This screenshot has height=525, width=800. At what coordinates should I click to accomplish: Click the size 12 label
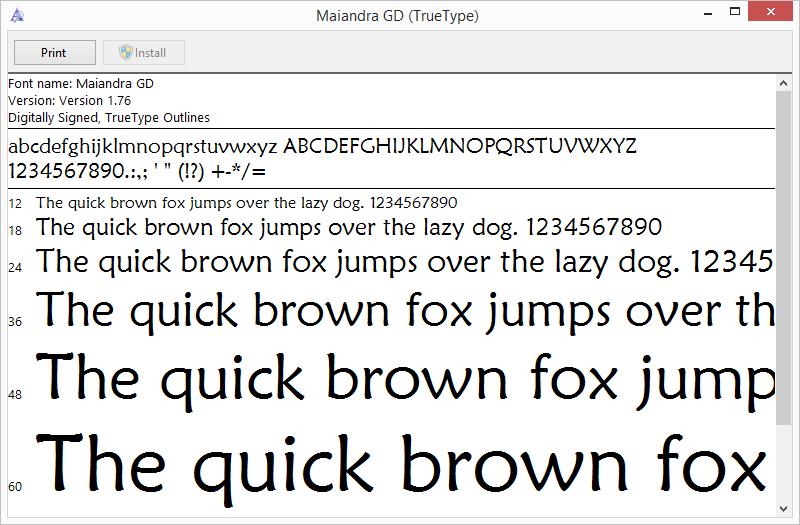(15, 204)
